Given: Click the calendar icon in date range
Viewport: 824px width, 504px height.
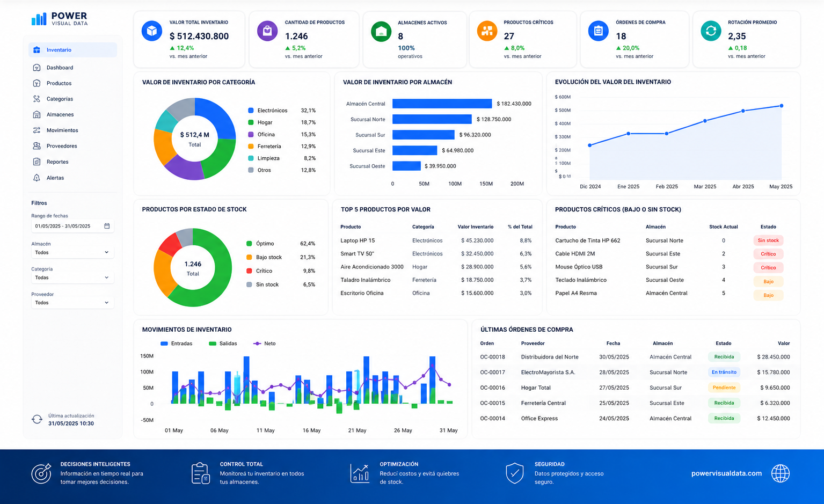Looking at the screenshot, I should click(107, 226).
